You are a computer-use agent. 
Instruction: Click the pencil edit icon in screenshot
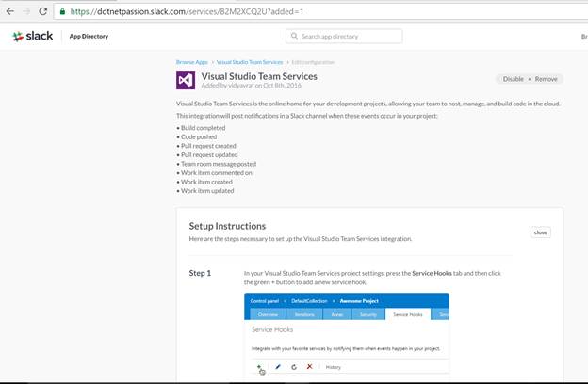coord(277,367)
